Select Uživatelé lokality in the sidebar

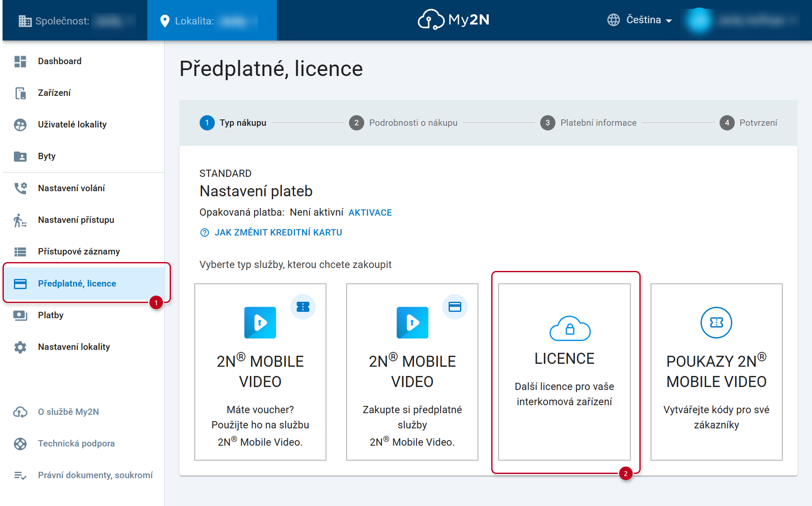[84, 124]
